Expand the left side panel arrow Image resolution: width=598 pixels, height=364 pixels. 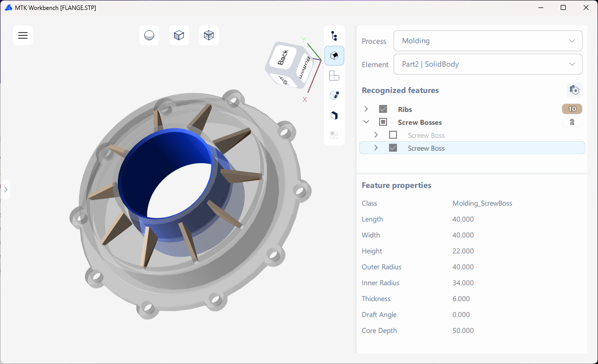coord(5,189)
